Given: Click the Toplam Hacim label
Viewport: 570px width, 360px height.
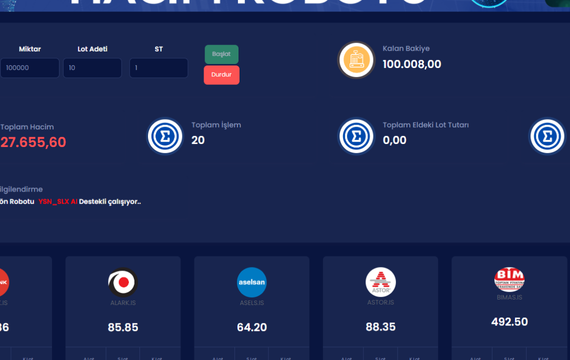Looking at the screenshot, I should [27, 127].
